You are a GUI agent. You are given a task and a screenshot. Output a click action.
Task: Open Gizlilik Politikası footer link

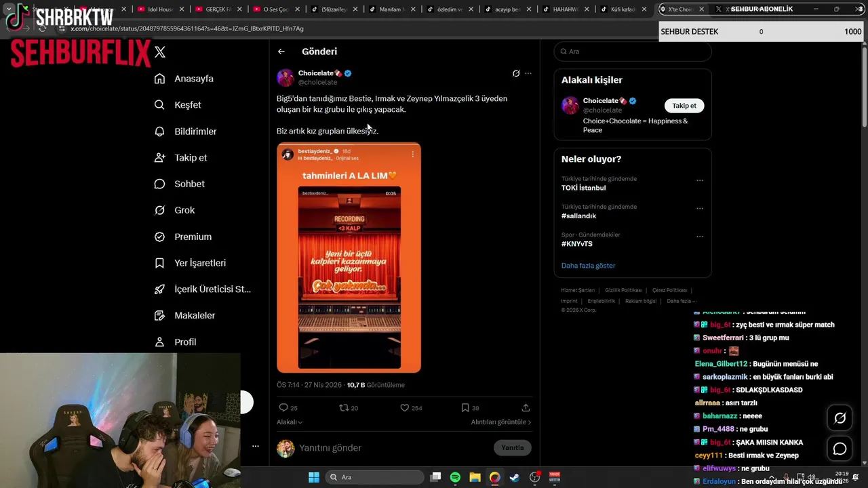(623, 290)
